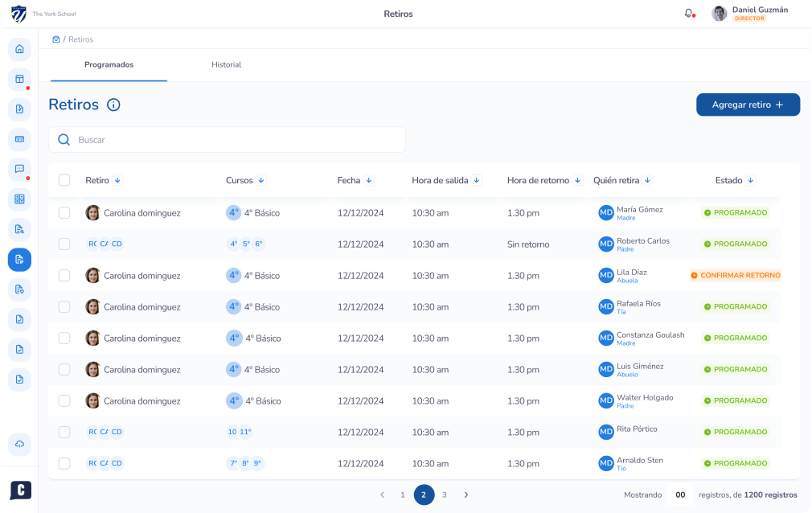Switch to the Historial tab
The height and width of the screenshot is (513, 812).
226,65
